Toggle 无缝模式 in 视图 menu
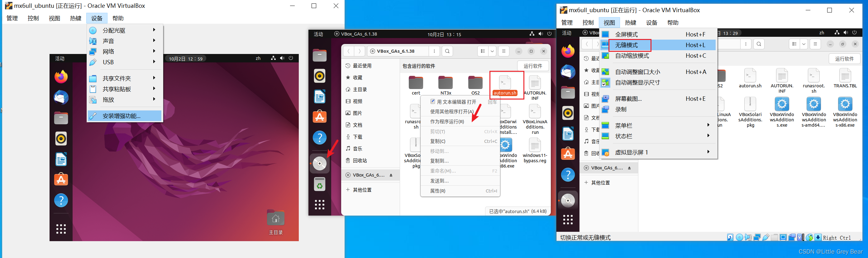 coord(658,45)
